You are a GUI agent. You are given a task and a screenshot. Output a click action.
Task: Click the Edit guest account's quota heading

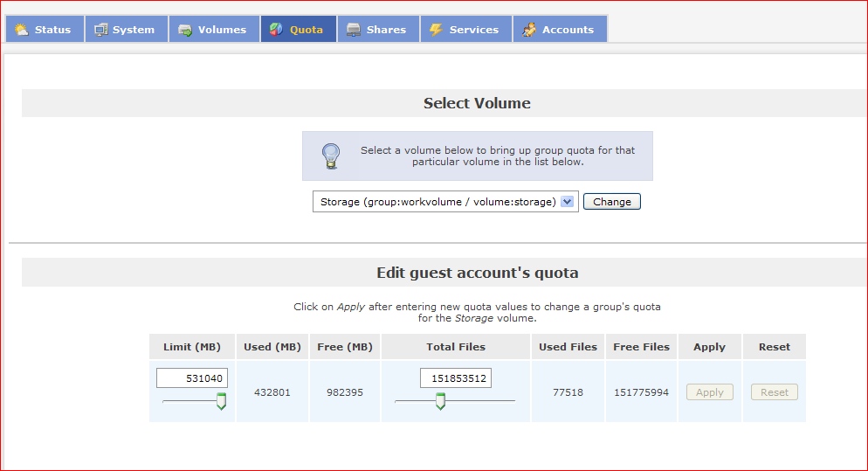coord(477,273)
